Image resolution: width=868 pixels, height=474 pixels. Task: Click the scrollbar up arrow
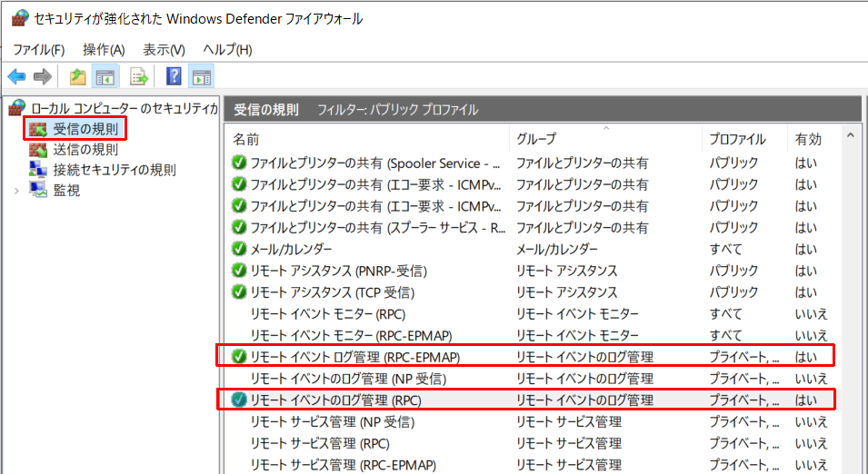click(851, 135)
